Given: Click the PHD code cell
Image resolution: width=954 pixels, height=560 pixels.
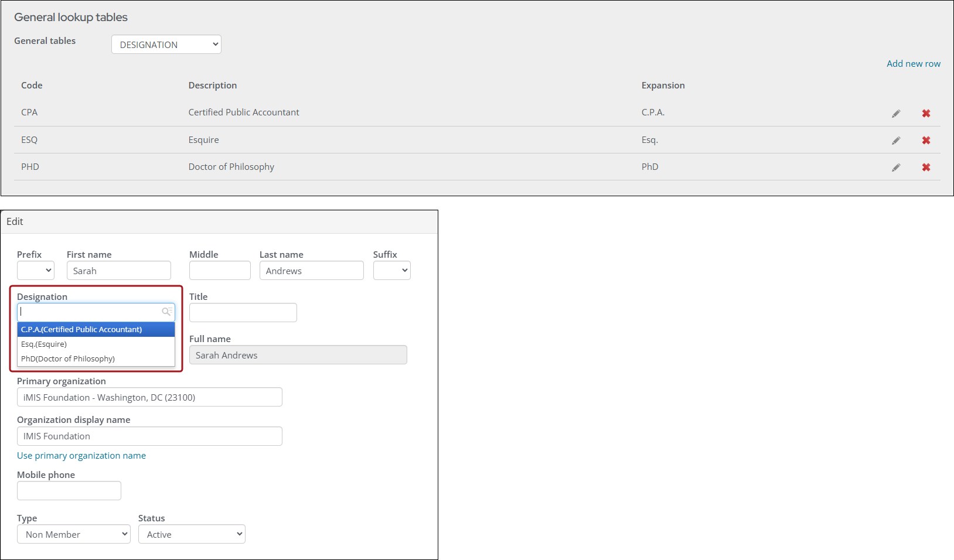Looking at the screenshot, I should 30,167.
